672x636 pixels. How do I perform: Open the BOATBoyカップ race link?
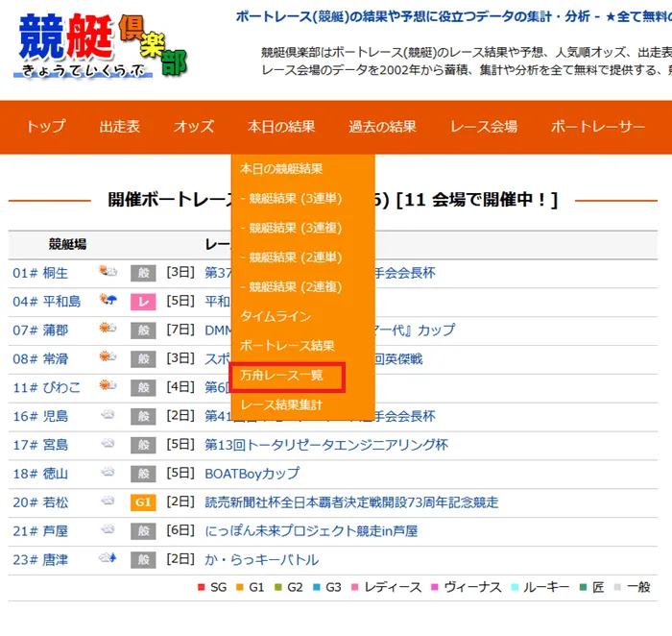coord(252,474)
